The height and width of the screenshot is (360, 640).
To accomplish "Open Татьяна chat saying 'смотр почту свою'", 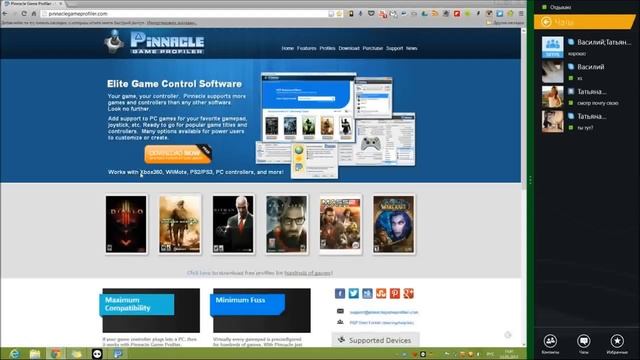I will [x=587, y=96].
